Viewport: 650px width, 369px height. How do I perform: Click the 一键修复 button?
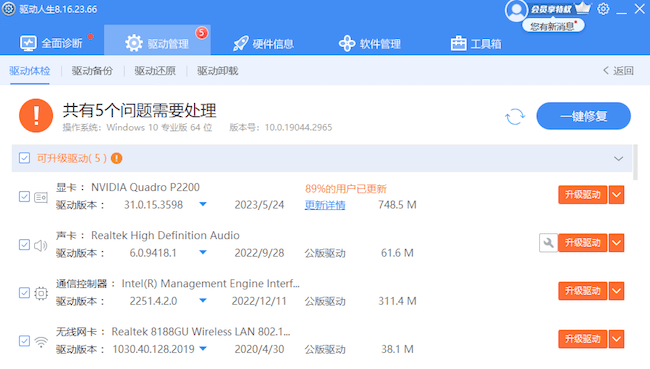584,116
